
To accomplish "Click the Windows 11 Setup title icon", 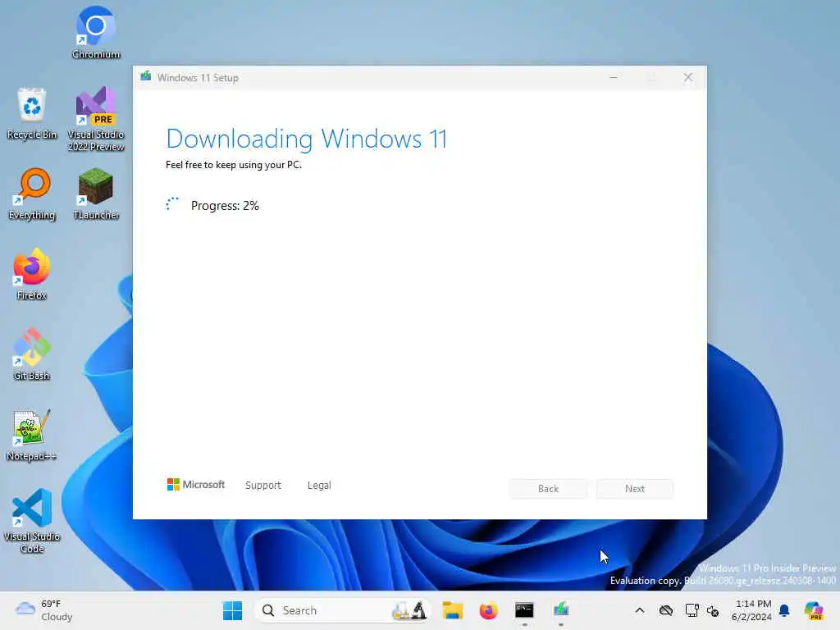I will pyautogui.click(x=146, y=77).
